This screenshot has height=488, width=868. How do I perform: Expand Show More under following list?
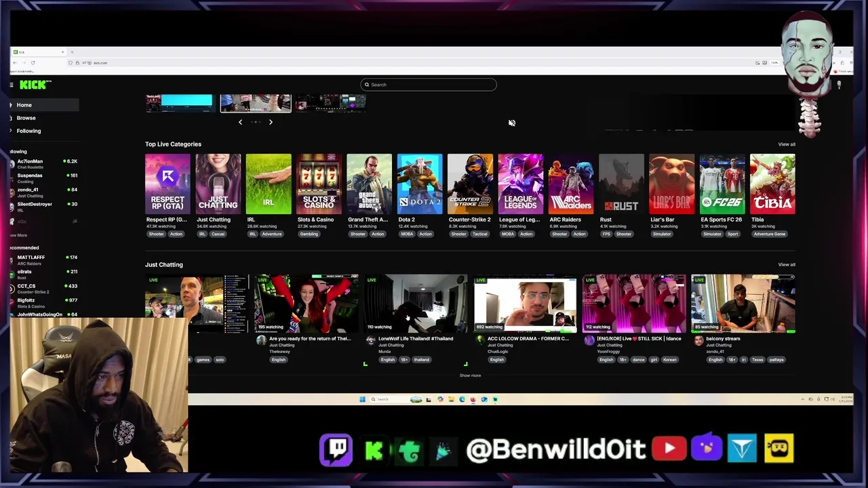tap(18, 235)
